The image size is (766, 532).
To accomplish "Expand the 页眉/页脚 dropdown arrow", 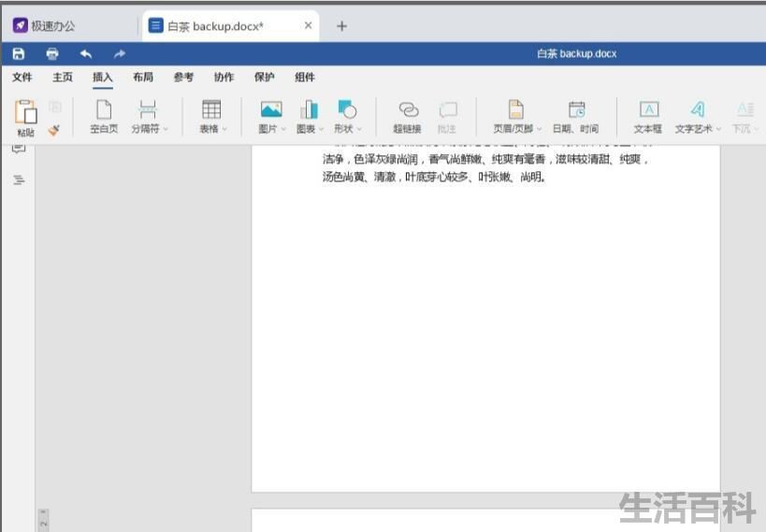I will point(540,129).
